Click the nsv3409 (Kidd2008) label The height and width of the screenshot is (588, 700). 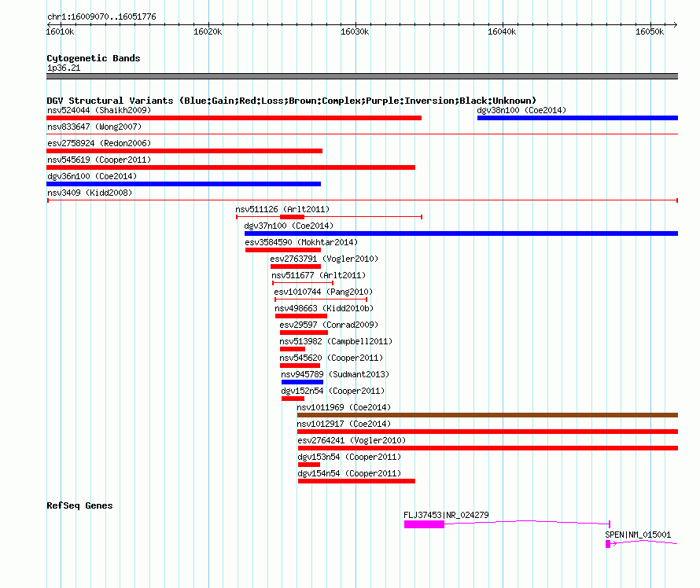90,193
